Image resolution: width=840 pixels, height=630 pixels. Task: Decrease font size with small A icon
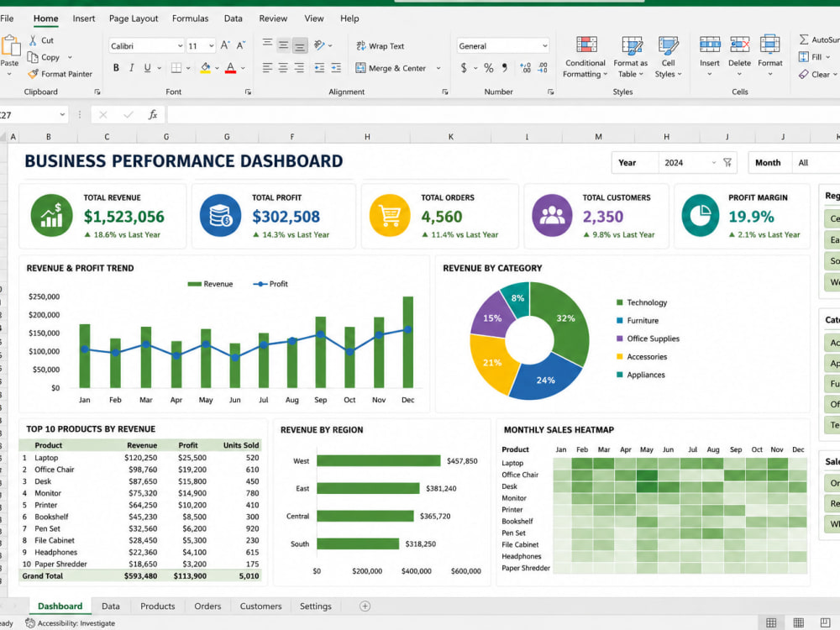pos(241,45)
